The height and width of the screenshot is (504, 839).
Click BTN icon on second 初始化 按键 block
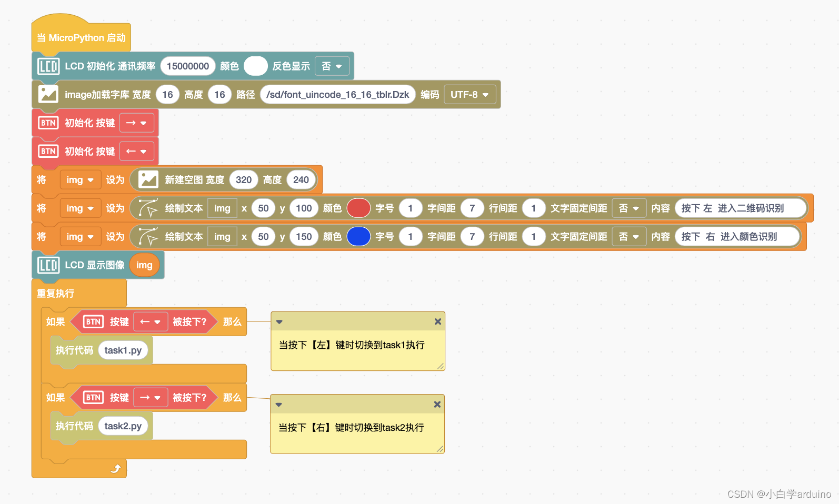click(48, 152)
